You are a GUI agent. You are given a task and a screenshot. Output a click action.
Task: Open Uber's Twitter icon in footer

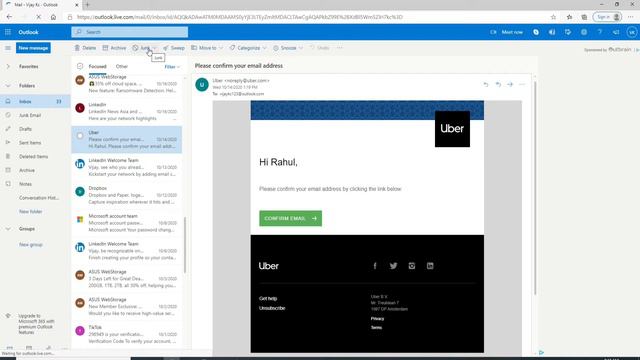(x=393, y=266)
